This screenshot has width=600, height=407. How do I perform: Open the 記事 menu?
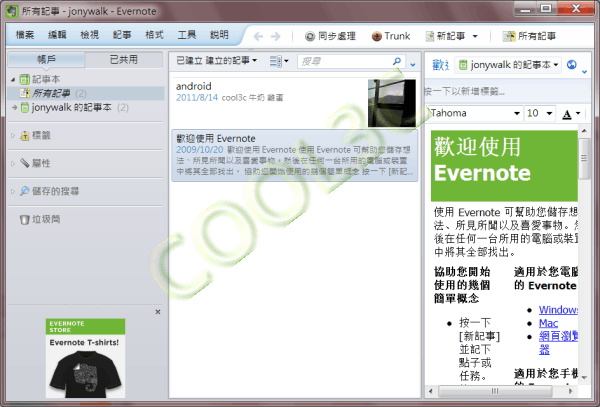click(x=122, y=35)
